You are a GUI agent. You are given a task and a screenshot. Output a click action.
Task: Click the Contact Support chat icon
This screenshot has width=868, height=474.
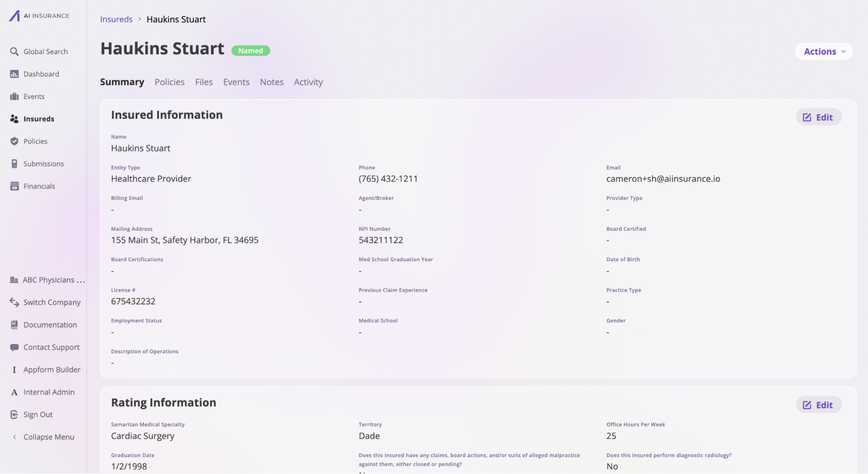[14, 347]
